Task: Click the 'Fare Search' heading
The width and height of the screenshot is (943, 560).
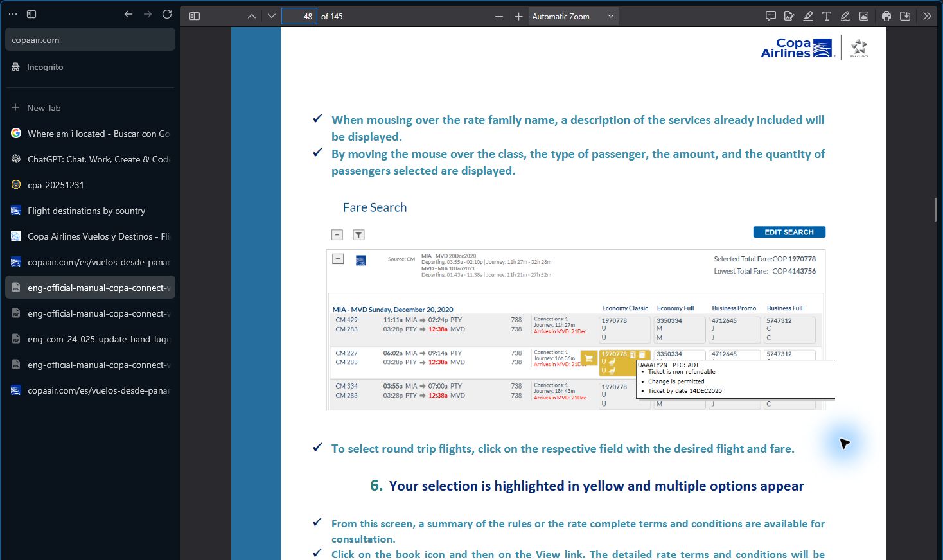Action: (375, 207)
